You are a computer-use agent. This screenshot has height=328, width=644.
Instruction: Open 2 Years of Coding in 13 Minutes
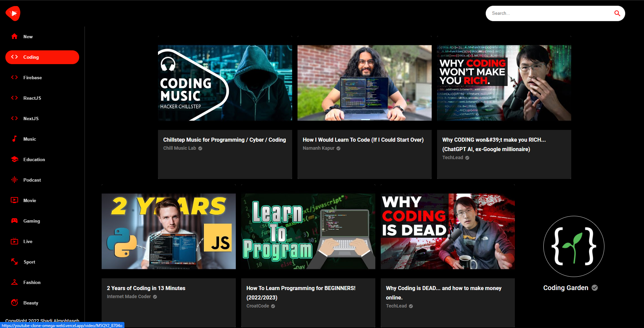146,288
